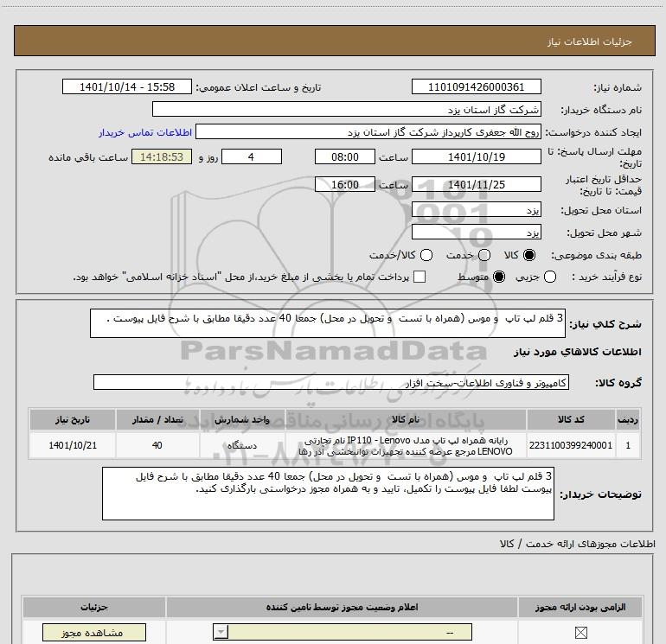Click the کد کالا column header
Screen dimensions: 666x644
(571, 419)
